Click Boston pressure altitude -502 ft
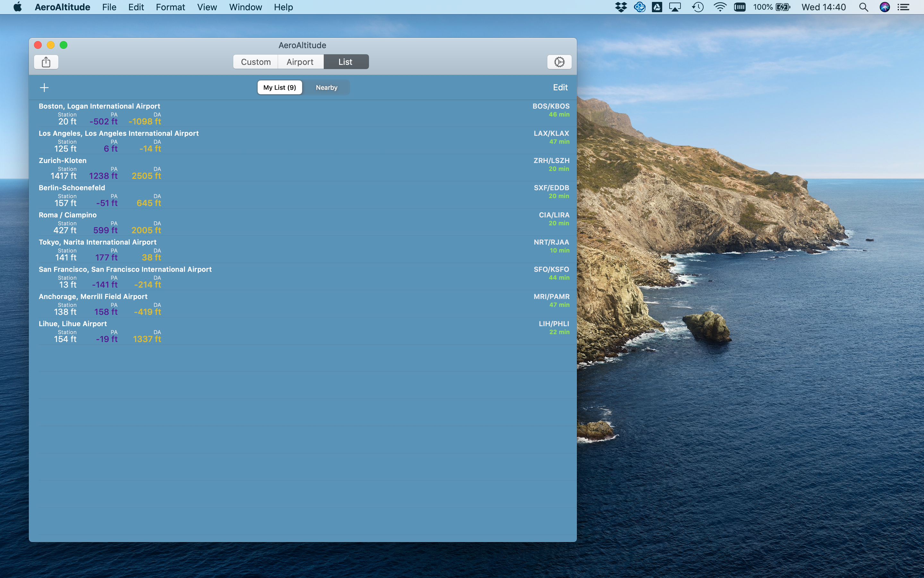This screenshot has width=924, height=578. pyautogui.click(x=104, y=121)
